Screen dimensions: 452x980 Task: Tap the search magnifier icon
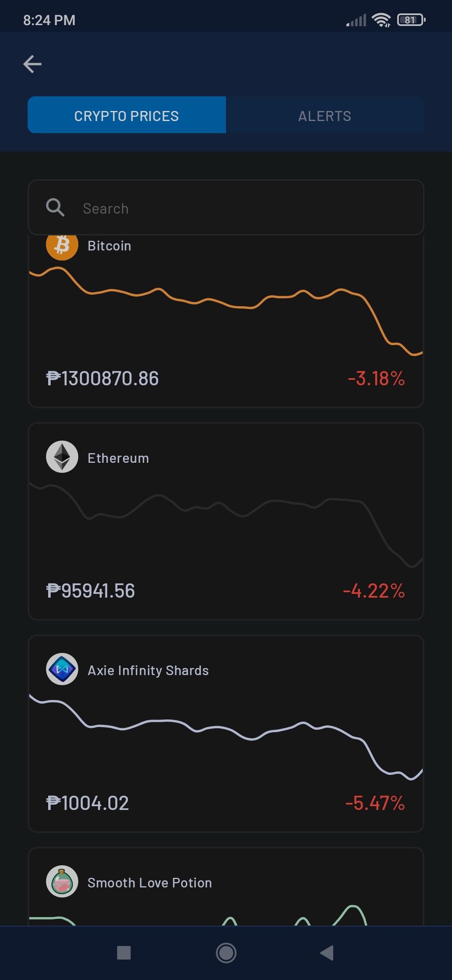55,207
